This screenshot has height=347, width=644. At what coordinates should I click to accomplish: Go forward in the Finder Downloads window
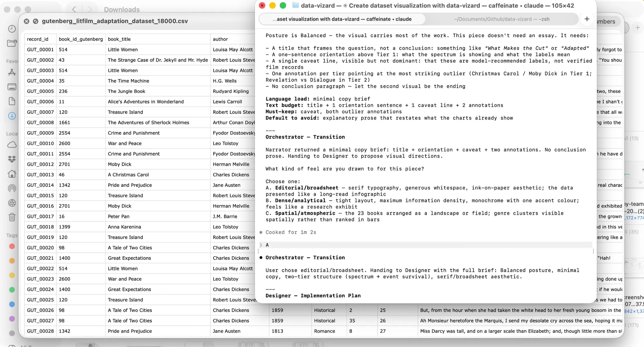click(90, 10)
